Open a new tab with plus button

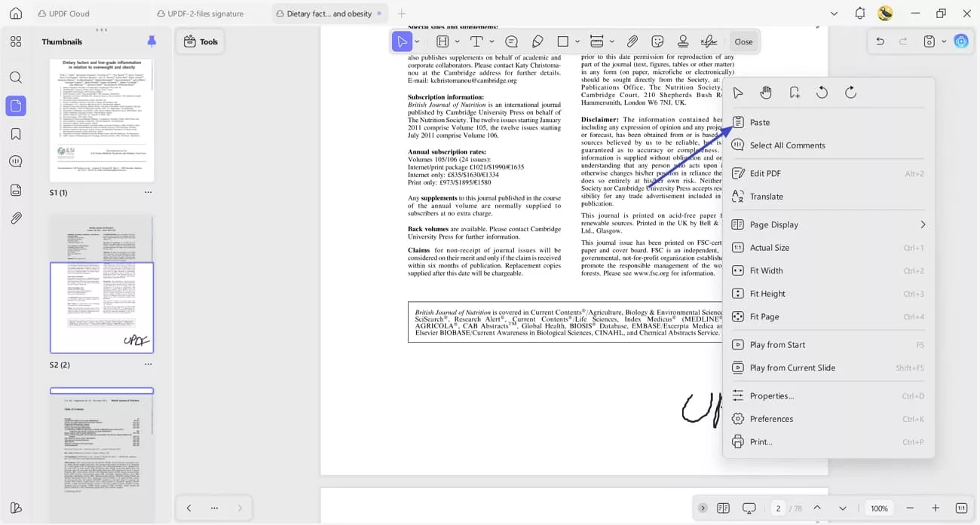[x=402, y=14]
